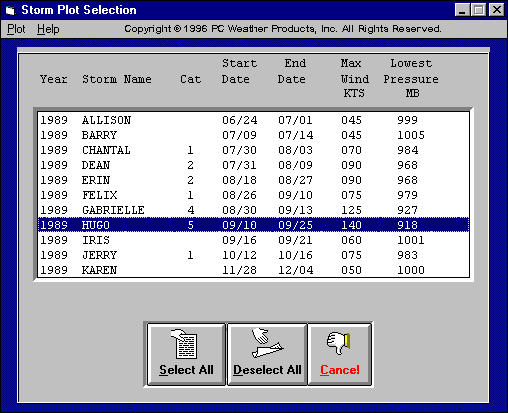The height and width of the screenshot is (413, 508).
Task: Select the 1989 ALLISON storm row
Action: [x=253, y=120]
